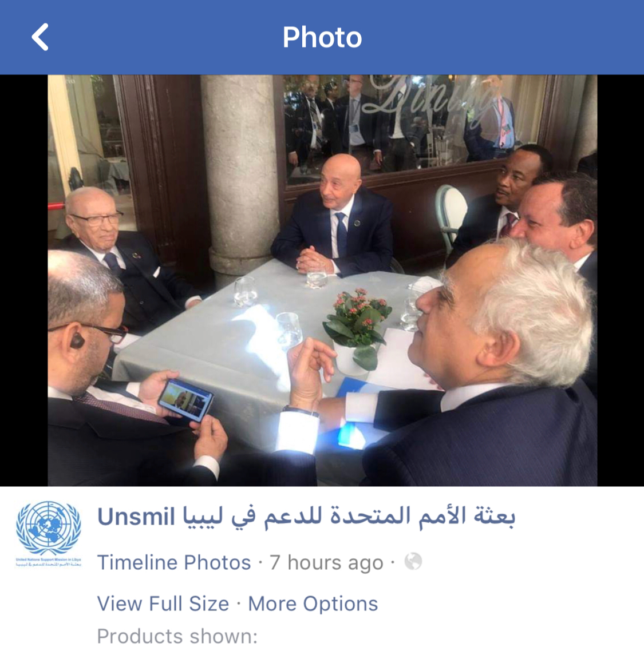Open the Timeline Photos album link

click(x=174, y=562)
